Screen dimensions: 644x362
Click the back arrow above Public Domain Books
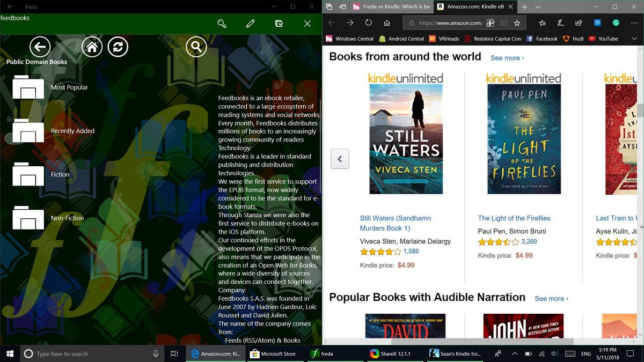40,47
